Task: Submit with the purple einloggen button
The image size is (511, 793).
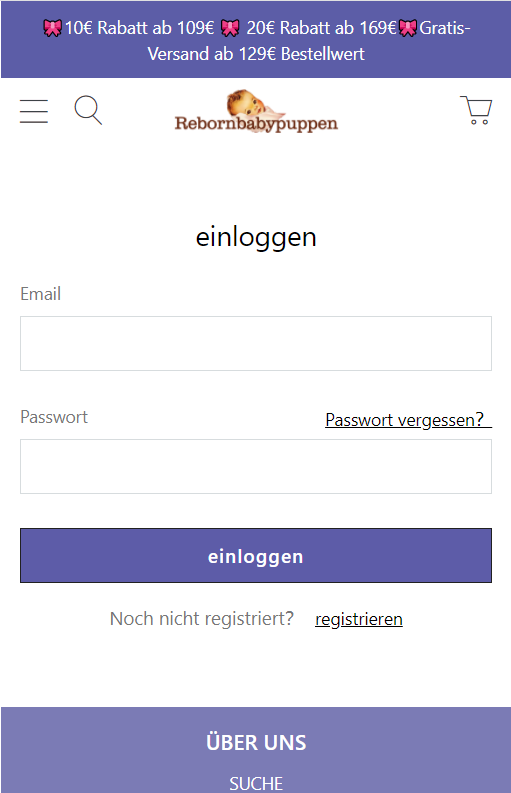Action: pyautogui.click(x=256, y=555)
